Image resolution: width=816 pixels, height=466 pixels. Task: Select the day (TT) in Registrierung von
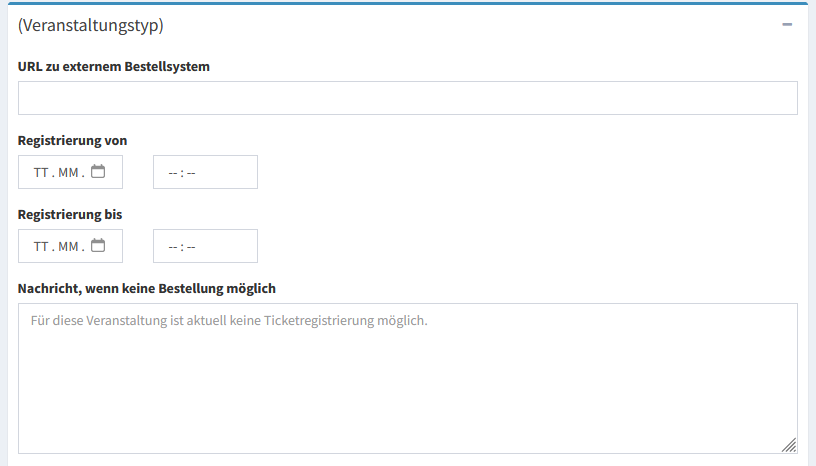click(x=41, y=173)
